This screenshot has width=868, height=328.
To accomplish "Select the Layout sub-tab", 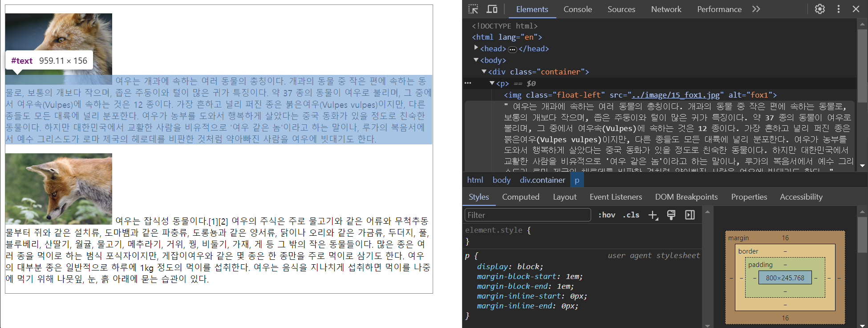I will point(564,197).
